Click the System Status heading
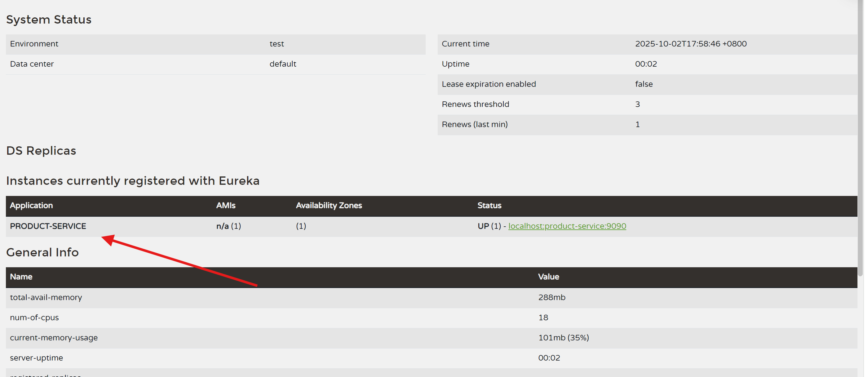Screen dimensions: 868x377 49,20
